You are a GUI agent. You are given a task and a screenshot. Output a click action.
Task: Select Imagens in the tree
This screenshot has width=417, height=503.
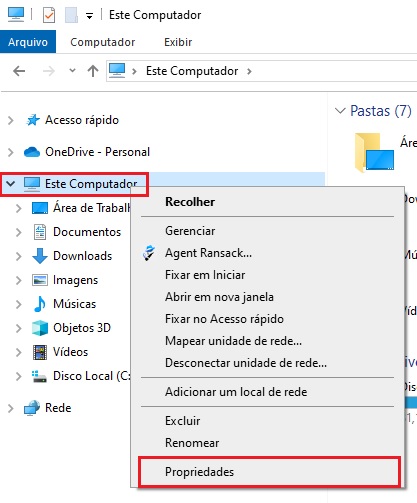point(75,280)
